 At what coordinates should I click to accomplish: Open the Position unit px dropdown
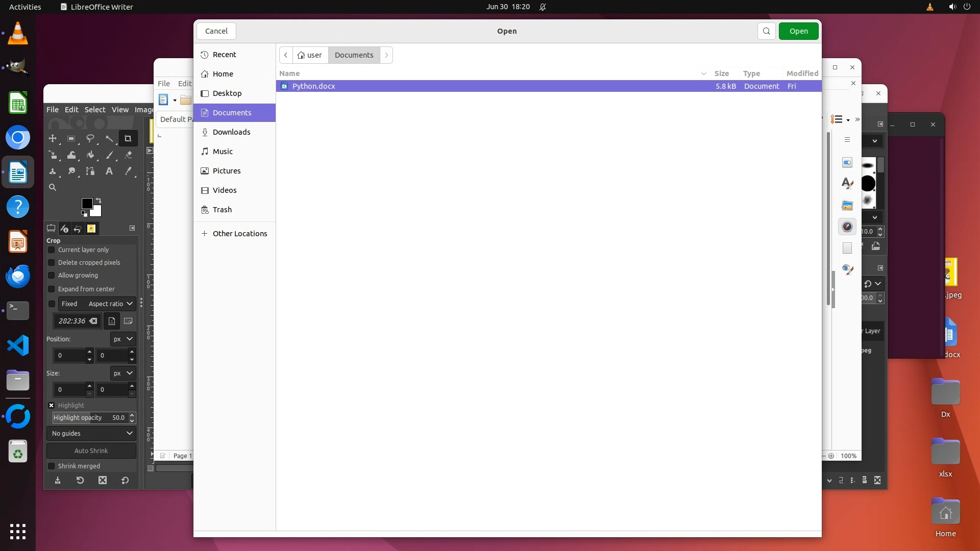coord(123,339)
